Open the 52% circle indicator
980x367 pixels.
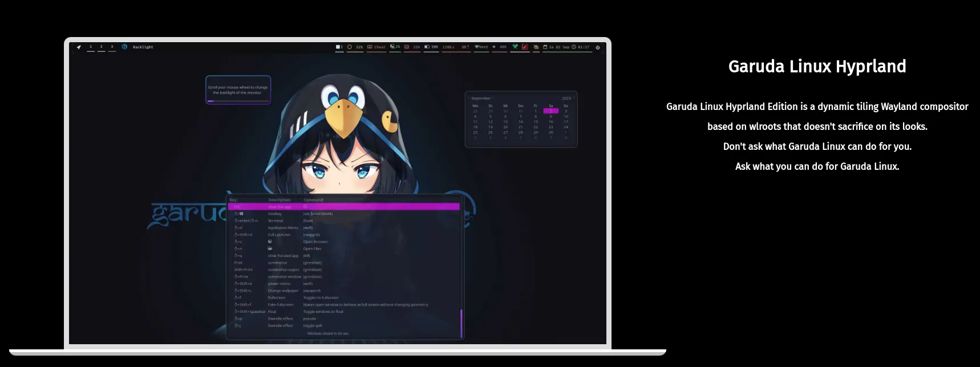click(355, 47)
